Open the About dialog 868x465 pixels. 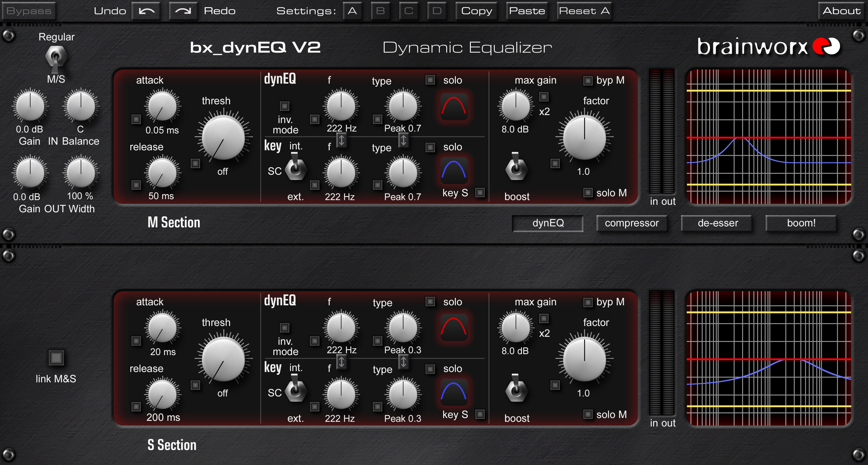[x=841, y=11]
